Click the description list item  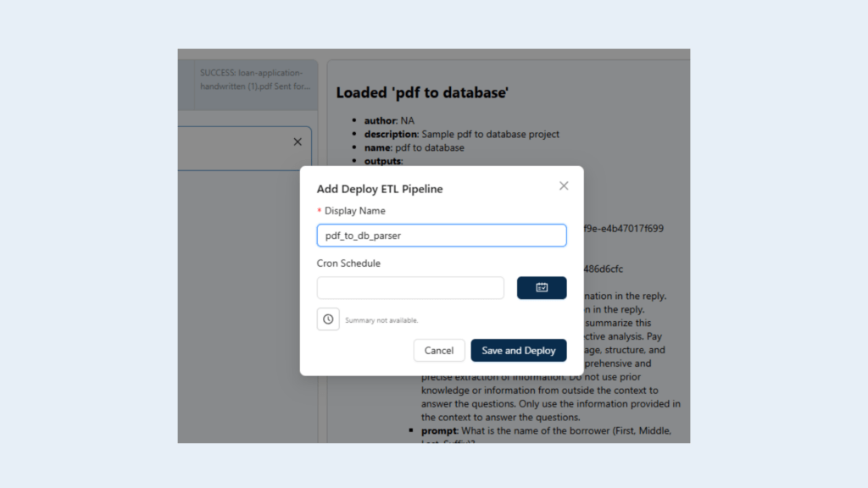point(461,134)
